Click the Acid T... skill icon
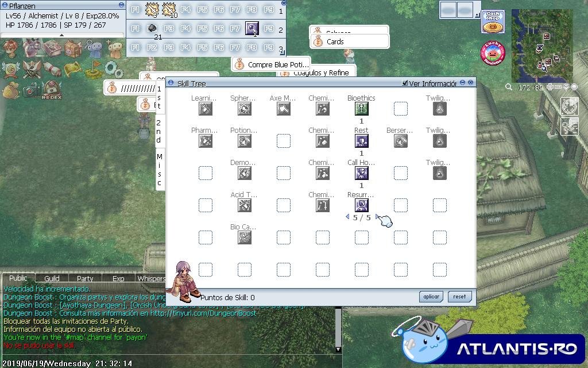Image resolution: width=588 pixels, height=368 pixels. (245, 205)
